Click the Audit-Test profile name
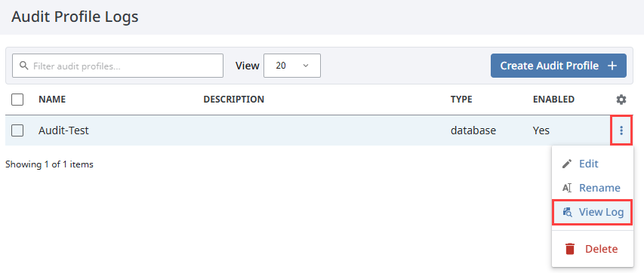The height and width of the screenshot is (273, 644). click(x=63, y=130)
